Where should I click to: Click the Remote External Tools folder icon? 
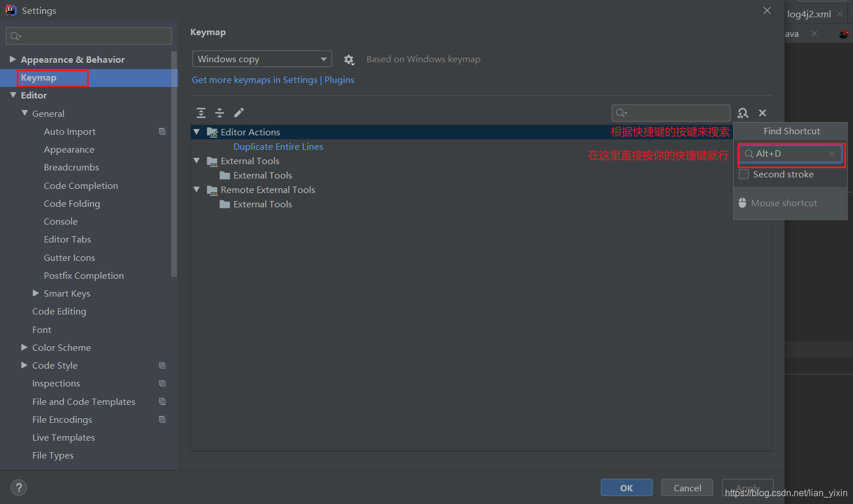212,190
